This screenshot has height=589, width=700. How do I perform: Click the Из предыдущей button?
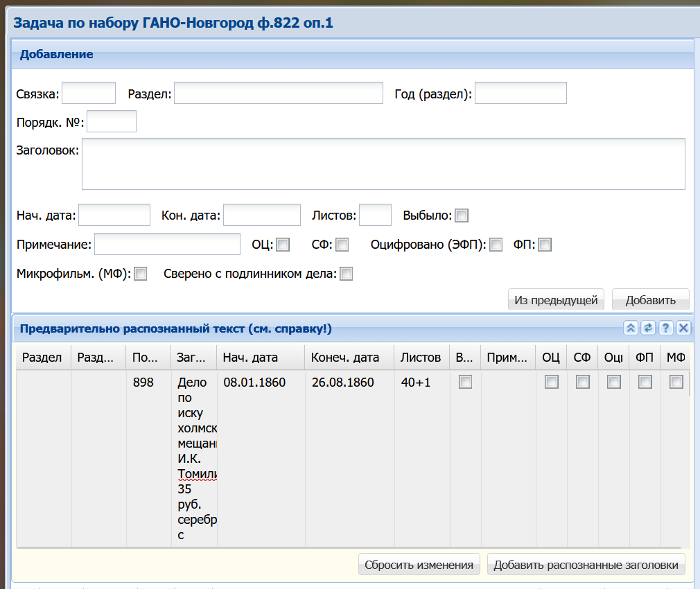point(556,299)
